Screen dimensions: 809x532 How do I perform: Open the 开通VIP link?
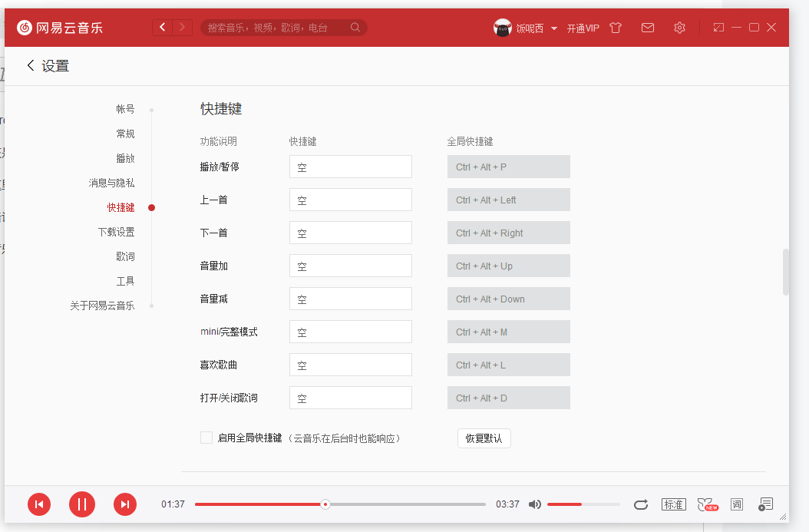(x=583, y=27)
